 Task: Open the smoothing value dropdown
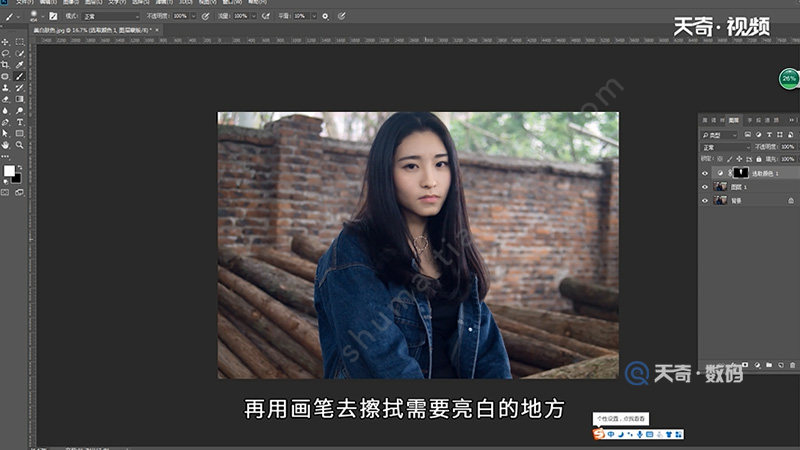(314, 16)
